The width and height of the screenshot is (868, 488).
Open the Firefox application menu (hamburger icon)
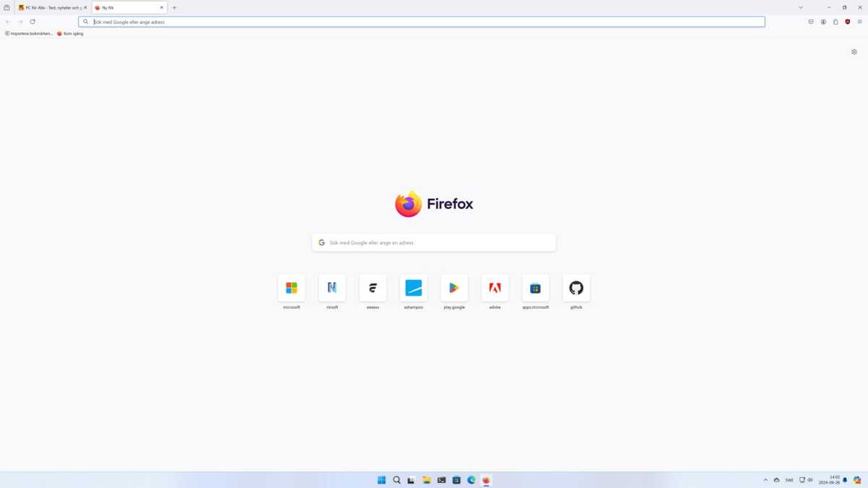pos(859,22)
